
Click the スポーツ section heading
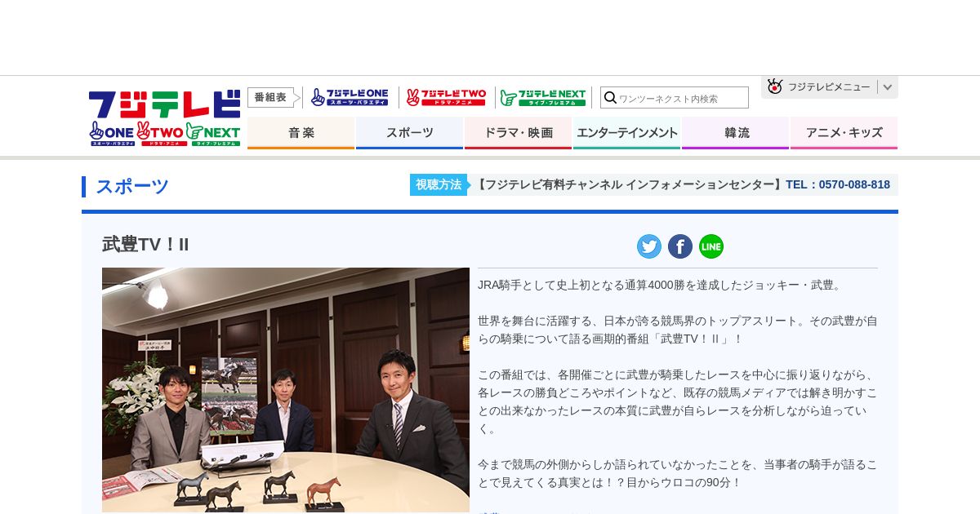[132, 187]
